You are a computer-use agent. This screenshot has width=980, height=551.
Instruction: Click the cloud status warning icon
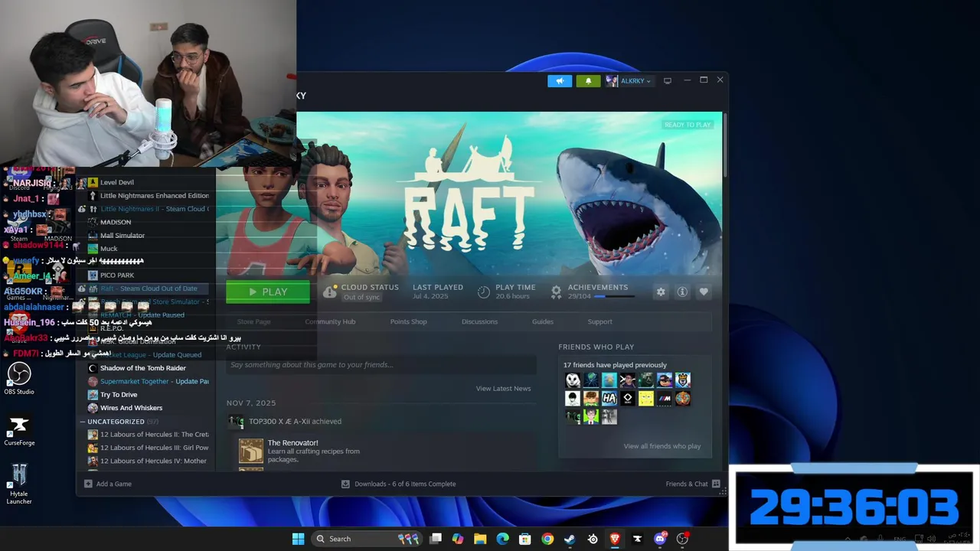click(x=329, y=292)
